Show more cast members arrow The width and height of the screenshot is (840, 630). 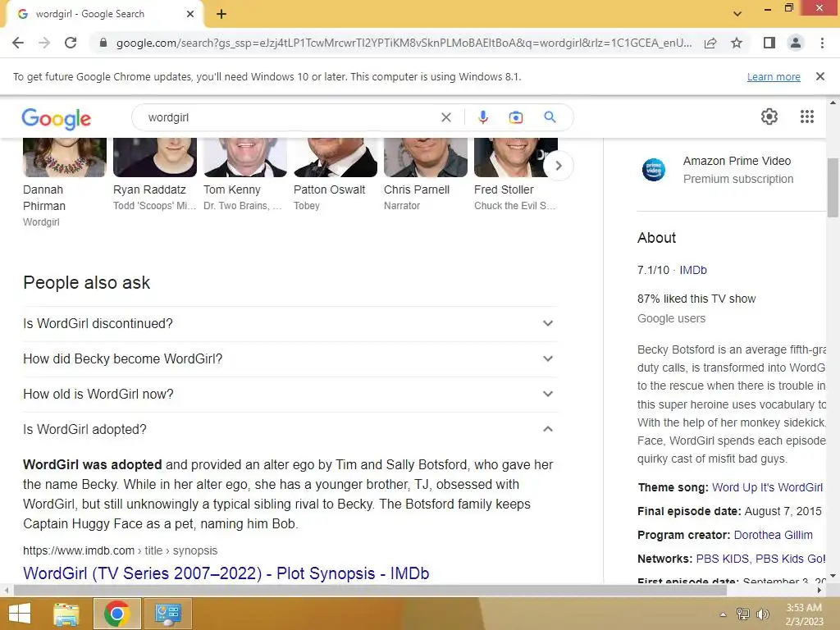pyautogui.click(x=558, y=166)
